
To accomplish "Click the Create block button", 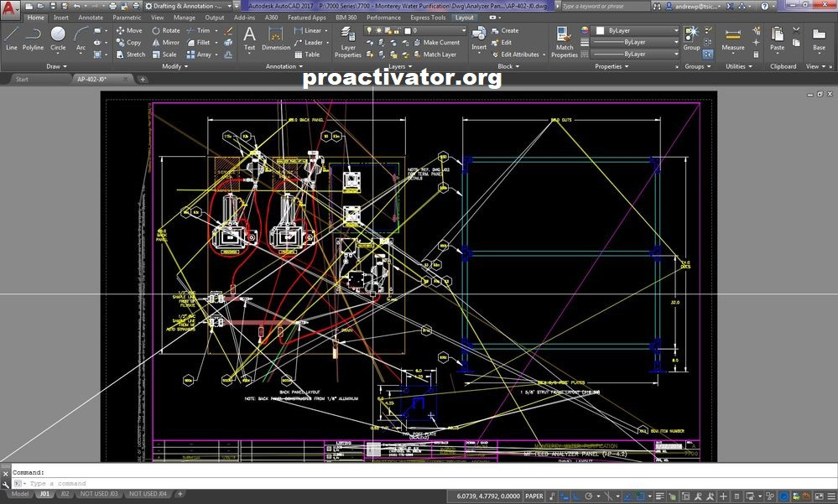I will [505, 30].
